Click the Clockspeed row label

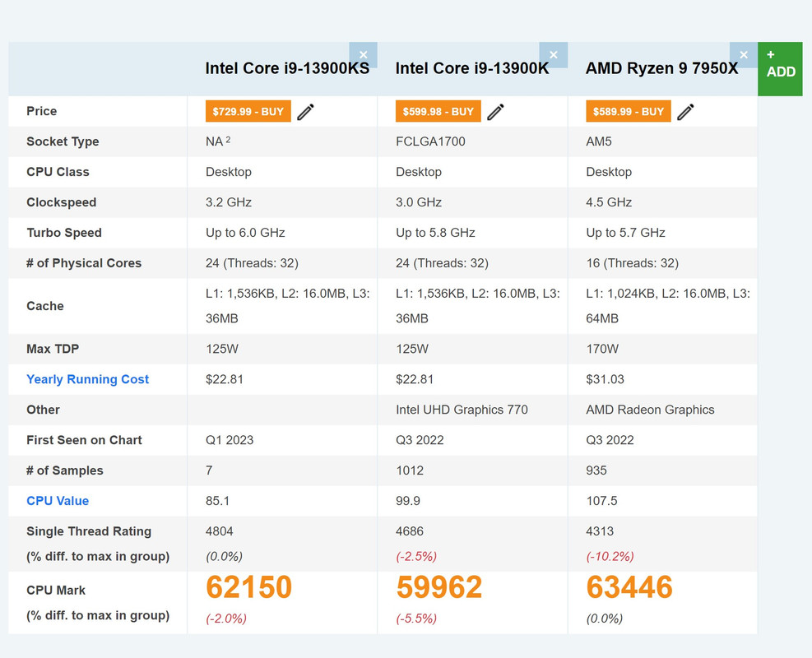pyautogui.click(x=61, y=202)
